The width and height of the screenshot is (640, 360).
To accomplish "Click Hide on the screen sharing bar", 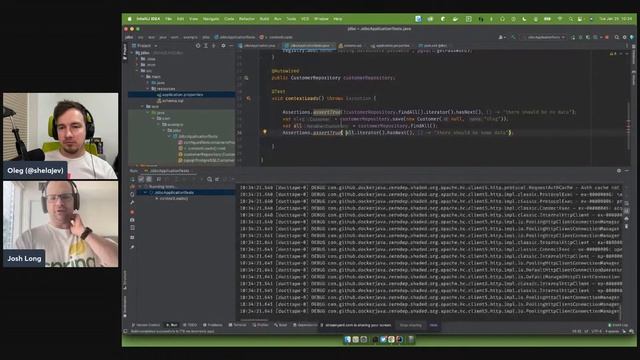I will 433,325.
